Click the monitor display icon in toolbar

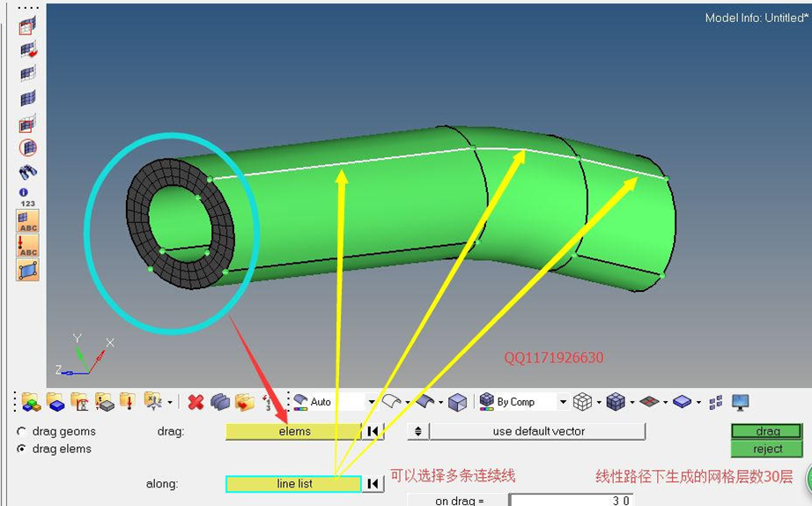741,402
